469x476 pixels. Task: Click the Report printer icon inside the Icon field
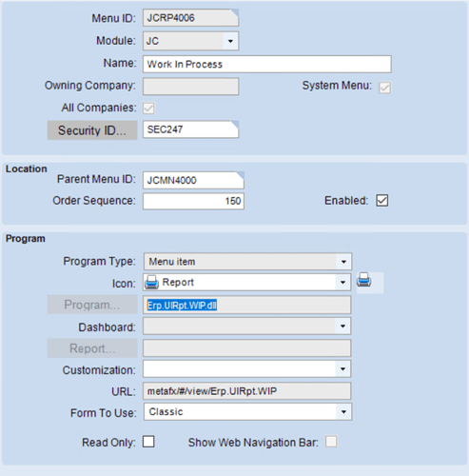(151, 282)
